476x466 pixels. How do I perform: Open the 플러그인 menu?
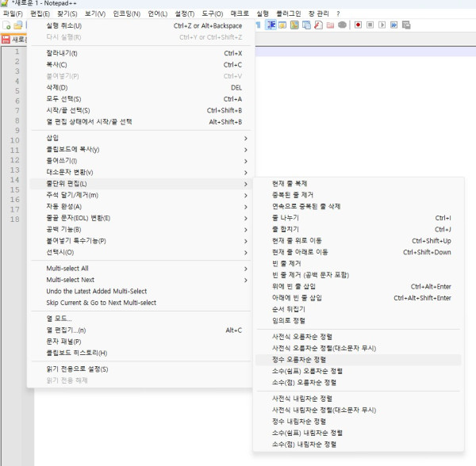289,13
